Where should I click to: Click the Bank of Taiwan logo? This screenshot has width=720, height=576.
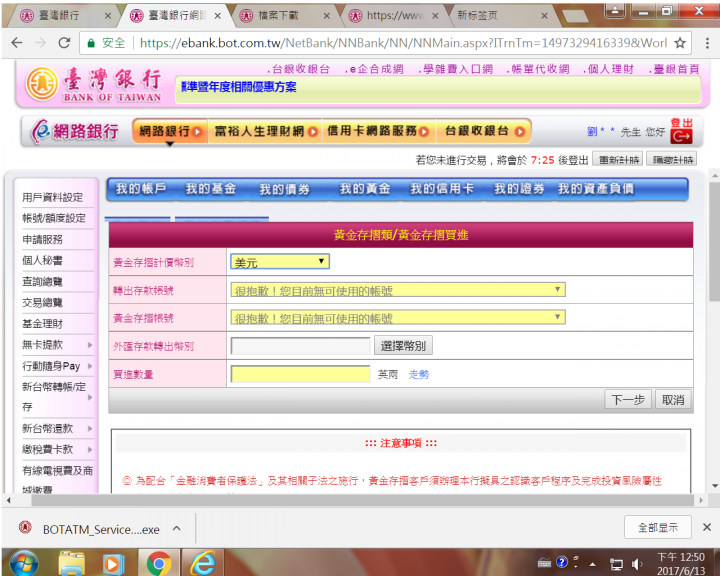93,85
